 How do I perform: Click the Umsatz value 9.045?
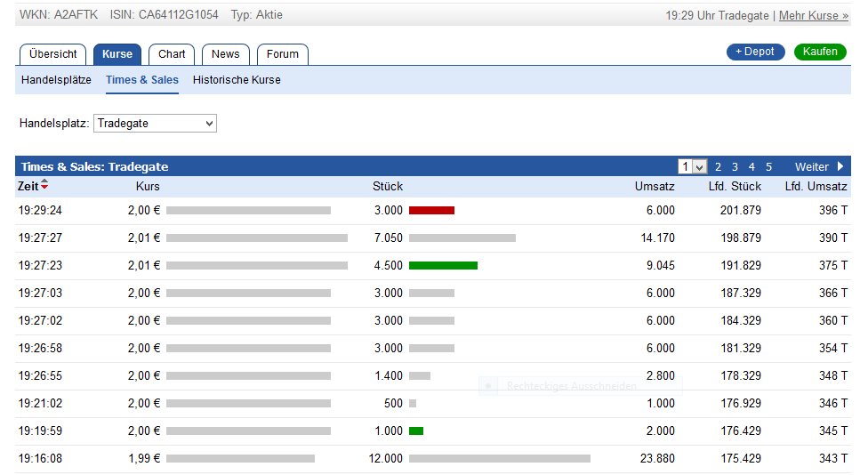pyautogui.click(x=661, y=266)
